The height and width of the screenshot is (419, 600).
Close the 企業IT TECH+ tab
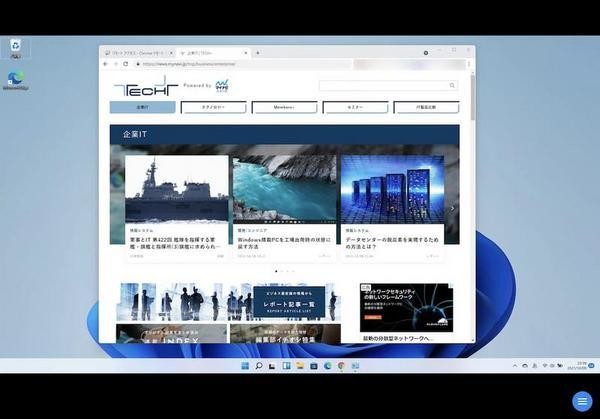coord(246,53)
